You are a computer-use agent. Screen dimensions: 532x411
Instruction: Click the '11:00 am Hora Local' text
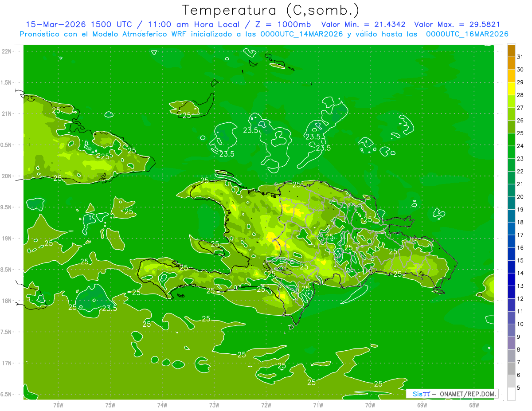[193, 24]
